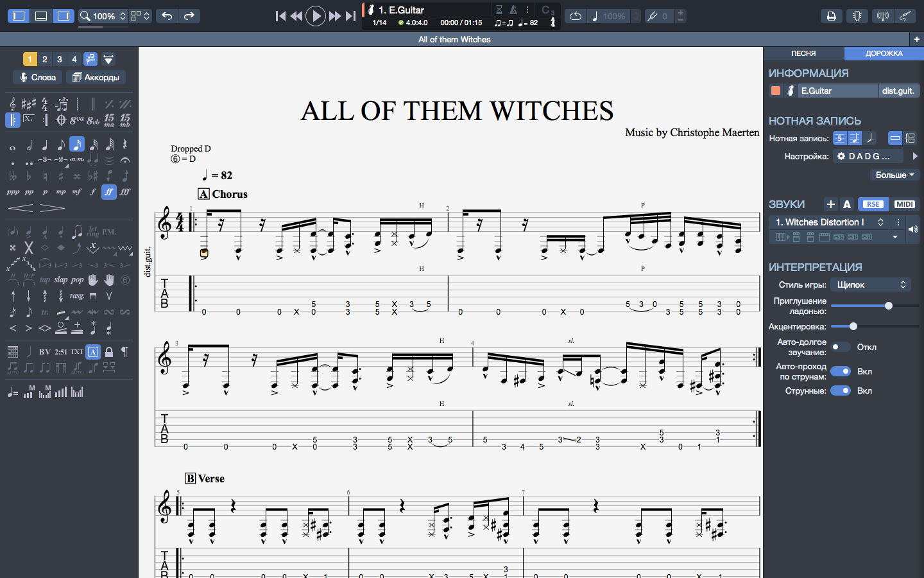The image size is (924, 578).
Task: Adjust the Приглушение ладонью slider handle
Action: (889, 306)
